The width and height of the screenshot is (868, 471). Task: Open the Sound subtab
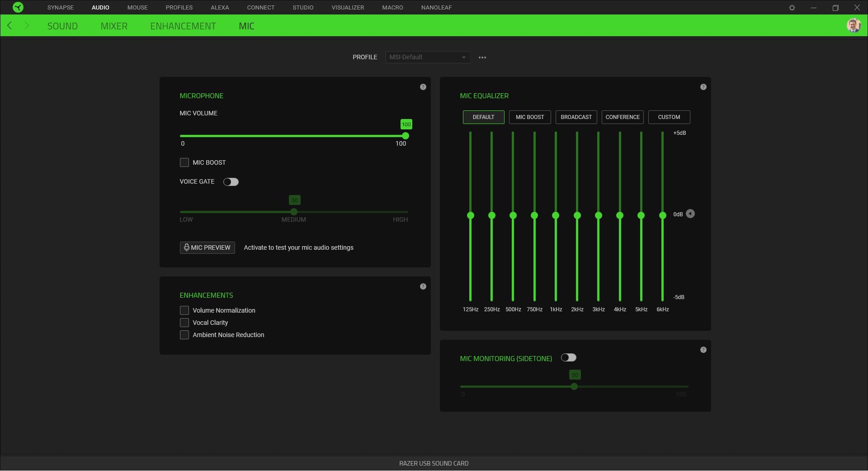[62, 26]
